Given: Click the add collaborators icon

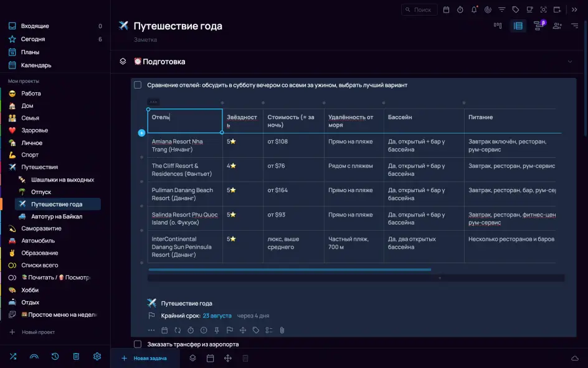Looking at the screenshot, I should point(557,26).
